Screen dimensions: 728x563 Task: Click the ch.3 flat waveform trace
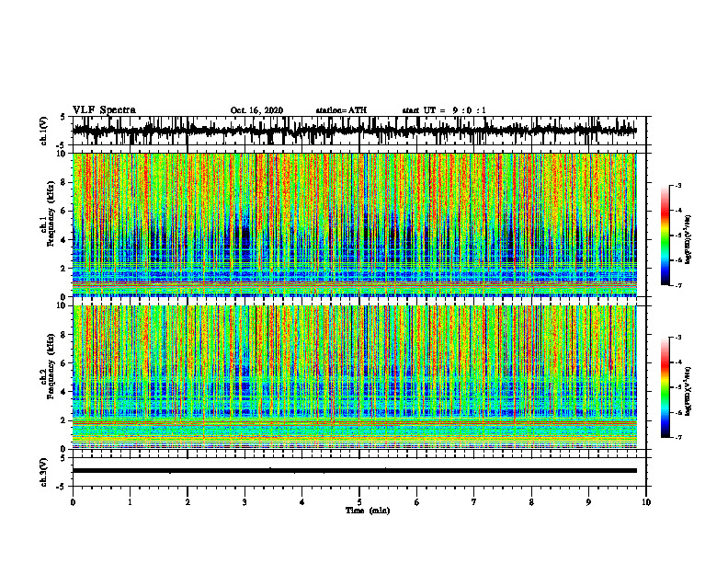tap(354, 471)
